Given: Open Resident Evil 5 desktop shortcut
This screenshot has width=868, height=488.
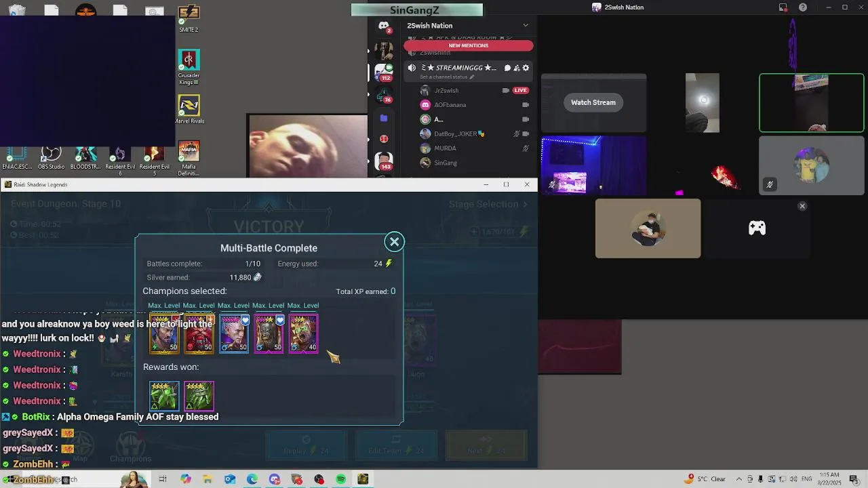Looking at the screenshot, I should coord(155,160).
